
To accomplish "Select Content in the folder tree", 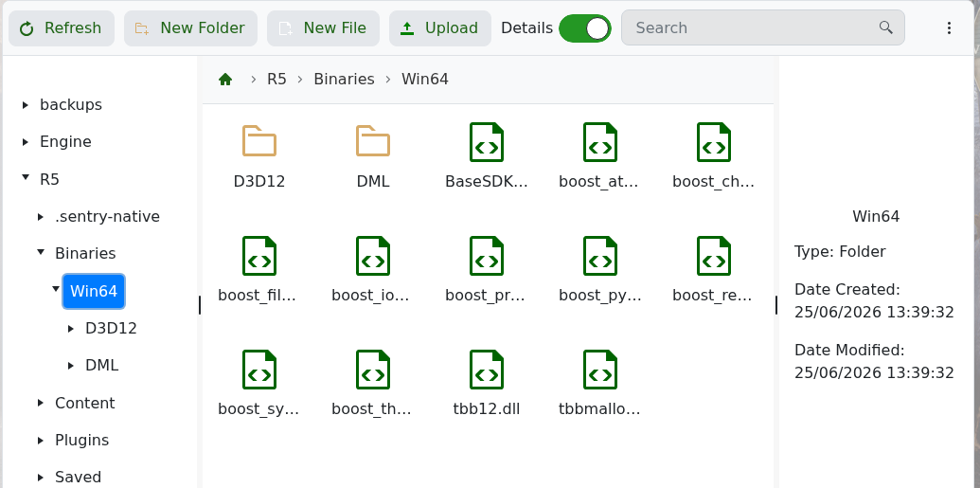I will pyautogui.click(x=85, y=403).
